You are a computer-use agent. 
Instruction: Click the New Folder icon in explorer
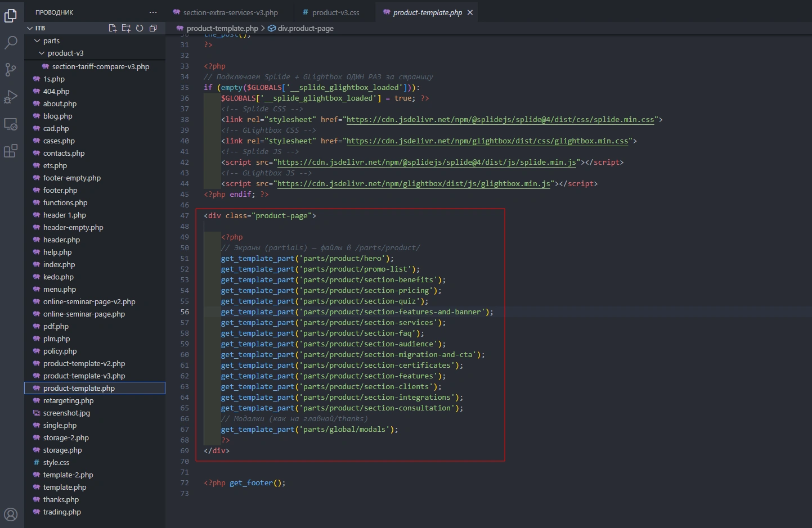126,28
